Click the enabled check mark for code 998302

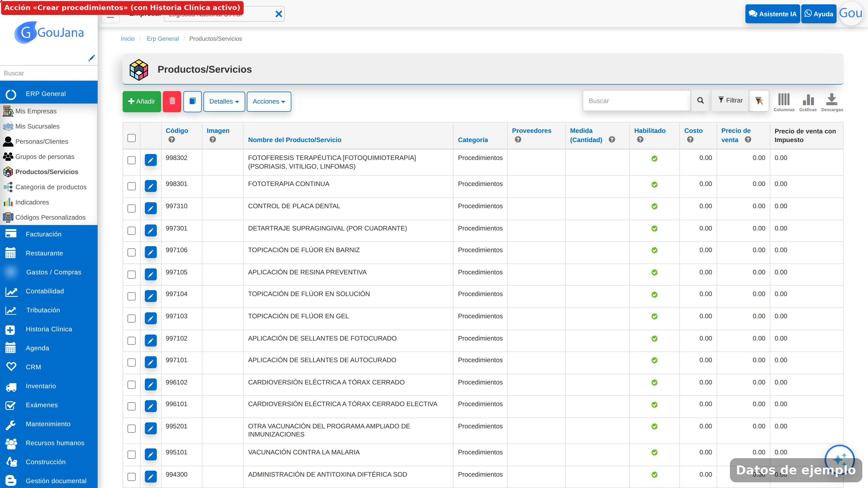coord(654,159)
